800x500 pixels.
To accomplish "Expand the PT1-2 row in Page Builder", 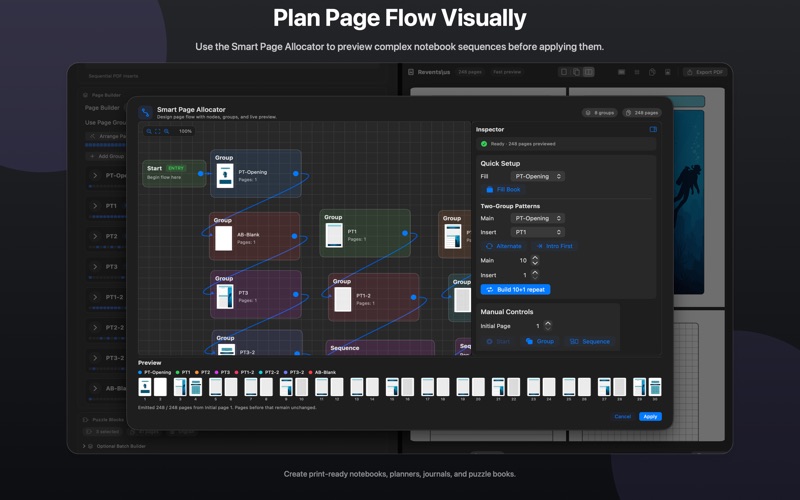I will tap(95, 297).
